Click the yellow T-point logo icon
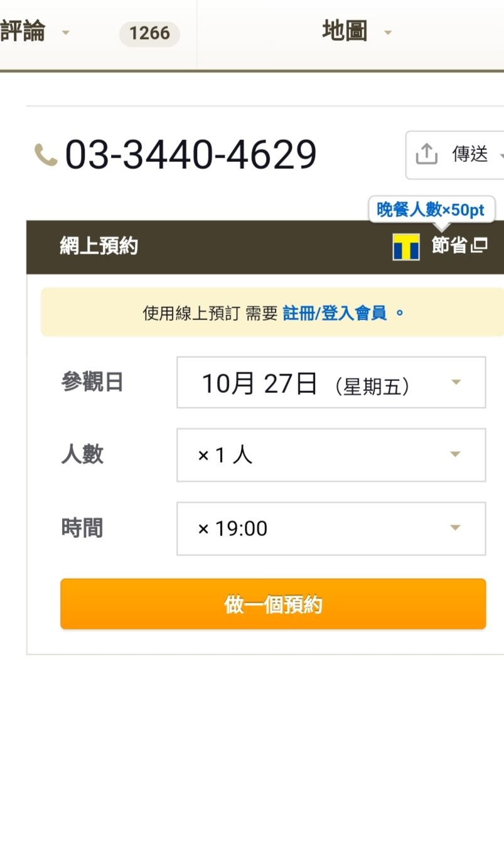The image size is (504, 853). (406, 247)
